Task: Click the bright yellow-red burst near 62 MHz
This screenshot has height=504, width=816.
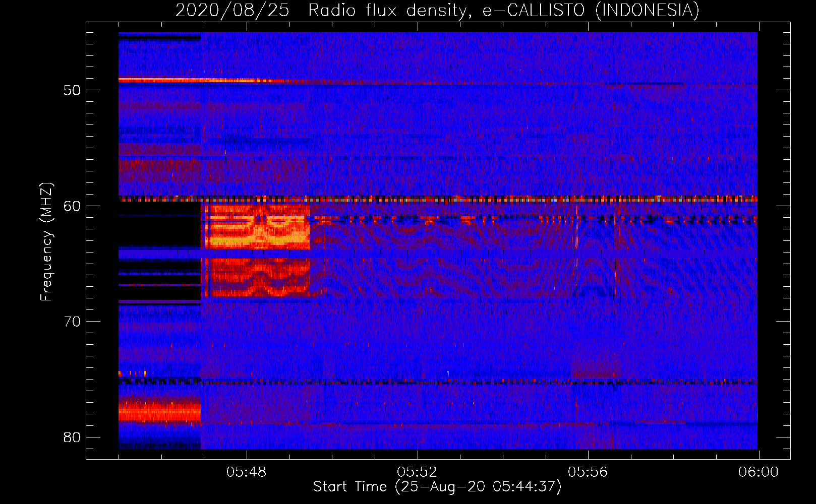Action: pyautogui.click(x=256, y=227)
